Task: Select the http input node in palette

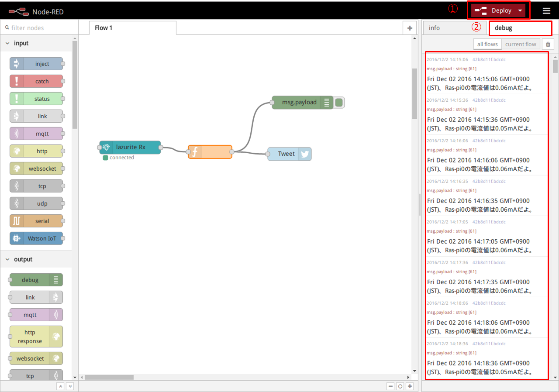Action: (x=36, y=151)
